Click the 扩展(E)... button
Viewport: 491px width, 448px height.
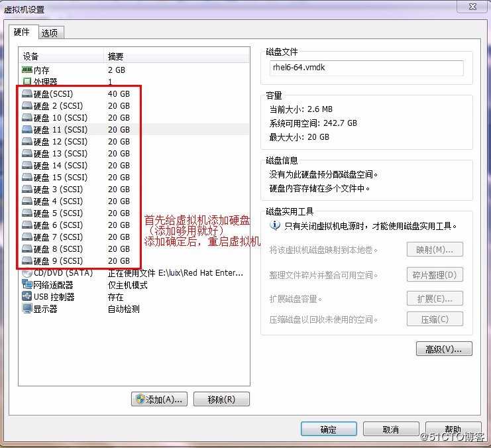pyautogui.click(x=435, y=299)
